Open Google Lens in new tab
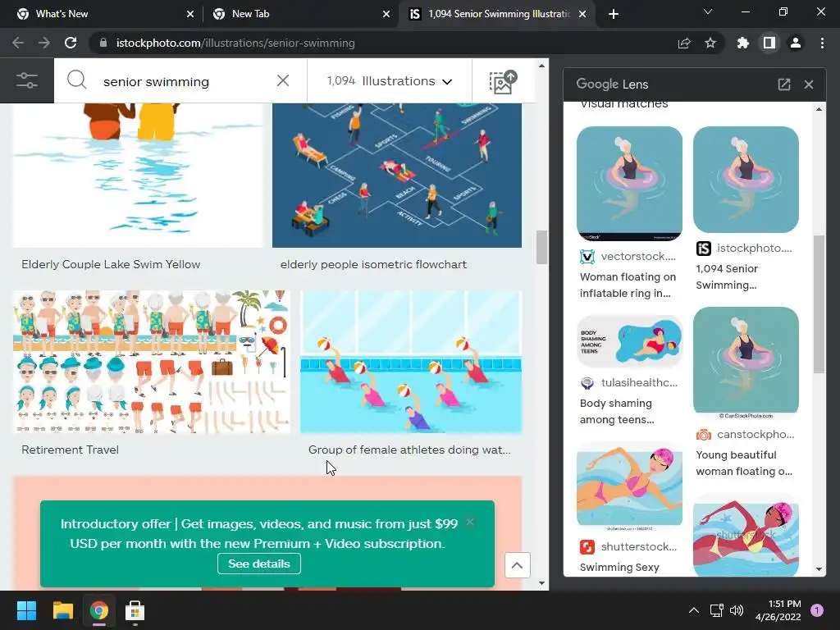The width and height of the screenshot is (840, 630). [x=784, y=84]
